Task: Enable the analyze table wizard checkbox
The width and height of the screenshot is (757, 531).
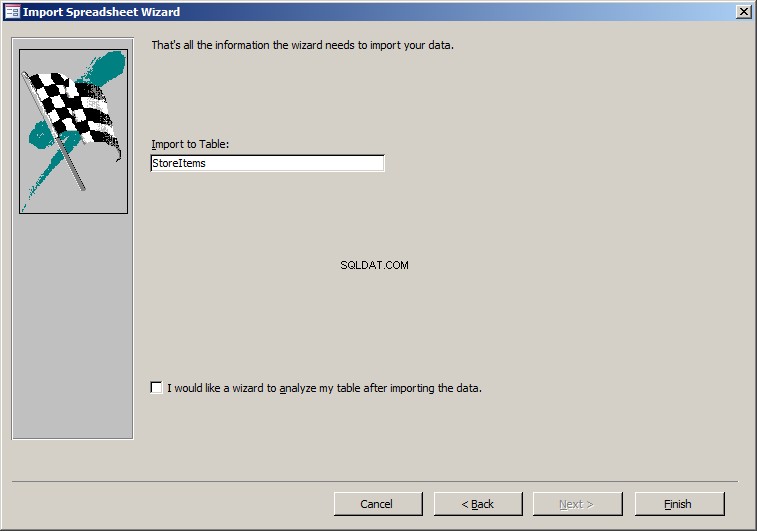Action: (156, 388)
